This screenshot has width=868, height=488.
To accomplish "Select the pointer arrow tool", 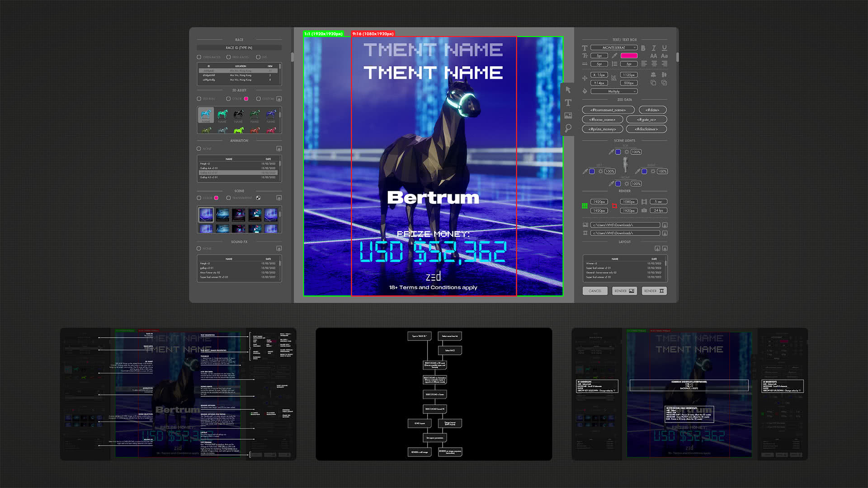I will (x=568, y=90).
